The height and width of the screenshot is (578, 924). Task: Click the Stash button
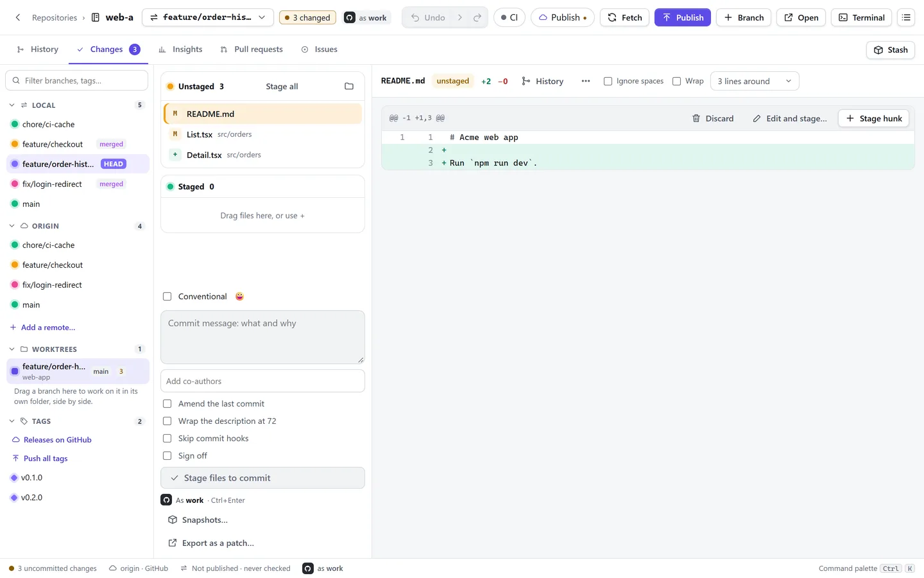tap(891, 49)
